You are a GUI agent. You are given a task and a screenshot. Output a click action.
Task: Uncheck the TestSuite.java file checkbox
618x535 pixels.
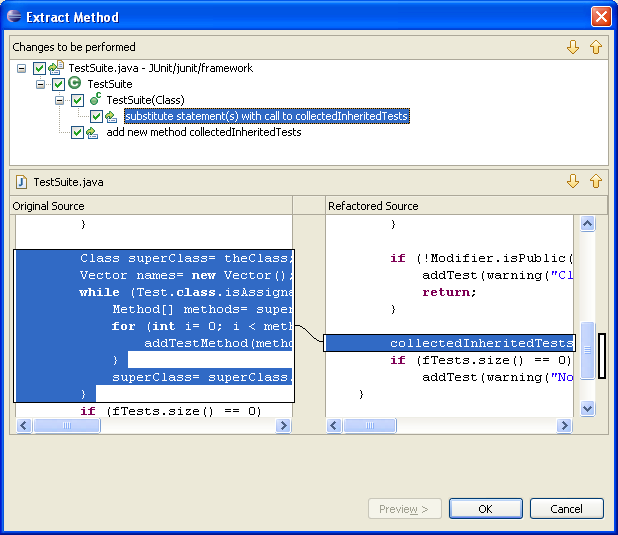pos(39,68)
